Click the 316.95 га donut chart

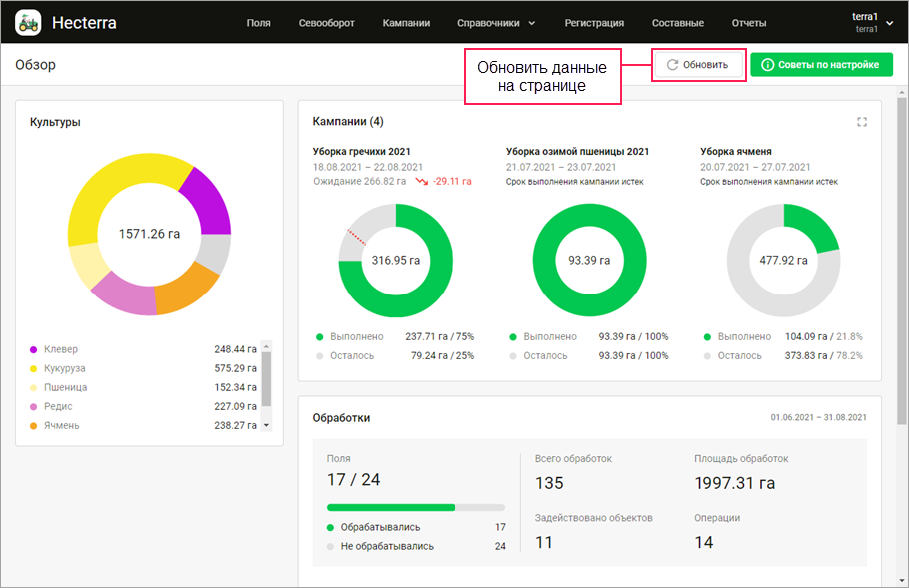[396, 261]
